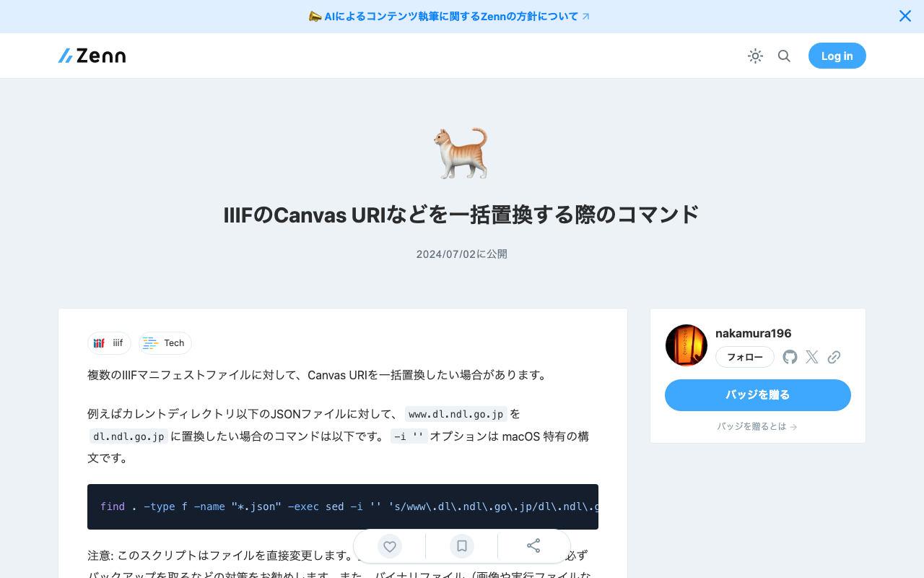Click the バッジを贈る button
Viewport: 924px width, 578px height.
[x=757, y=395]
